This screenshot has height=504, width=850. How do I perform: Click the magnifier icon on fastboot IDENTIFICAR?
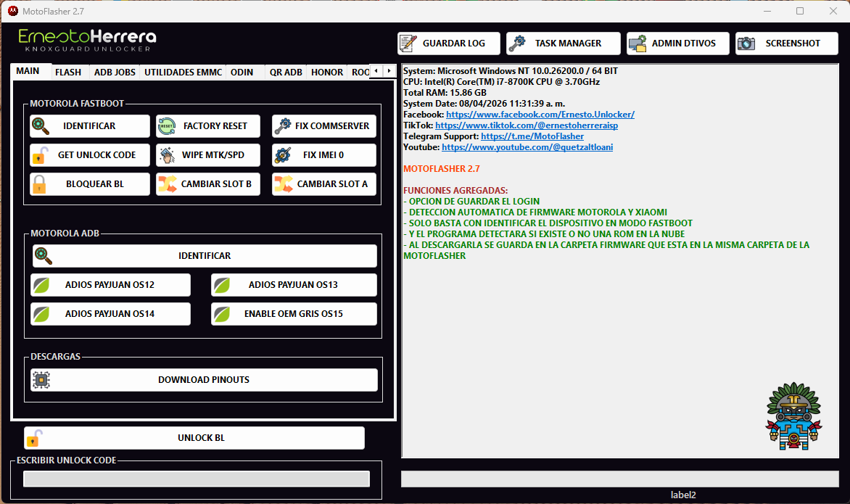tap(40, 125)
